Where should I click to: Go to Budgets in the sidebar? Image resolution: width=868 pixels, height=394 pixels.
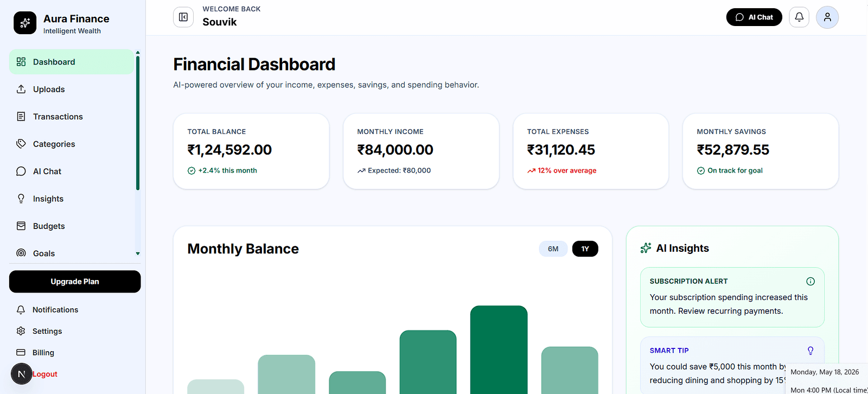72,226
